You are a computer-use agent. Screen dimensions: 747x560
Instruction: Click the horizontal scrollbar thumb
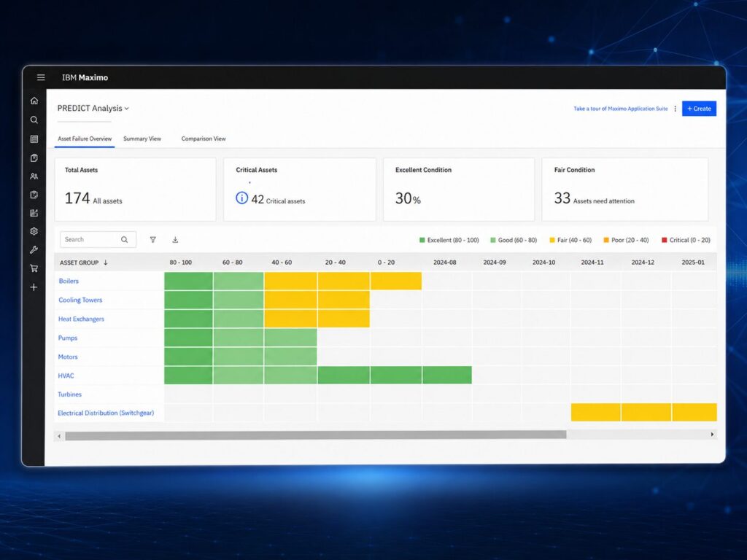tap(315, 435)
